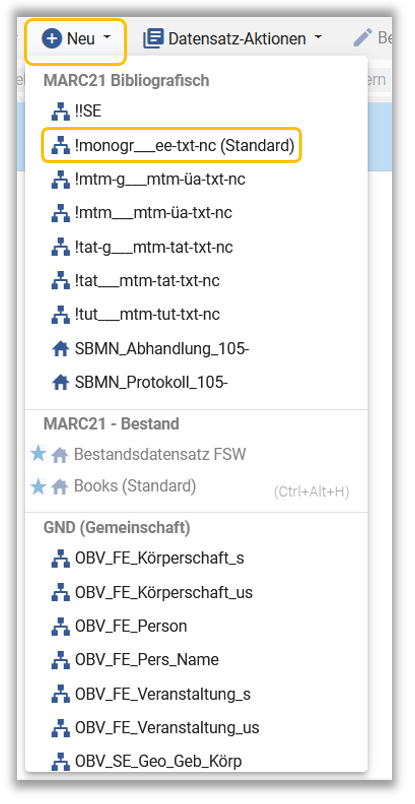Image resolution: width=415 pixels, height=804 pixels.
Task: Select Books (Standard) holdings template
Action: [x=124, y=486]
